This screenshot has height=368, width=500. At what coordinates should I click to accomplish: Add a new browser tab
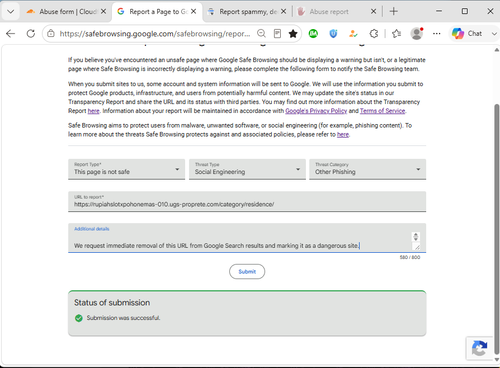[394, 12]
